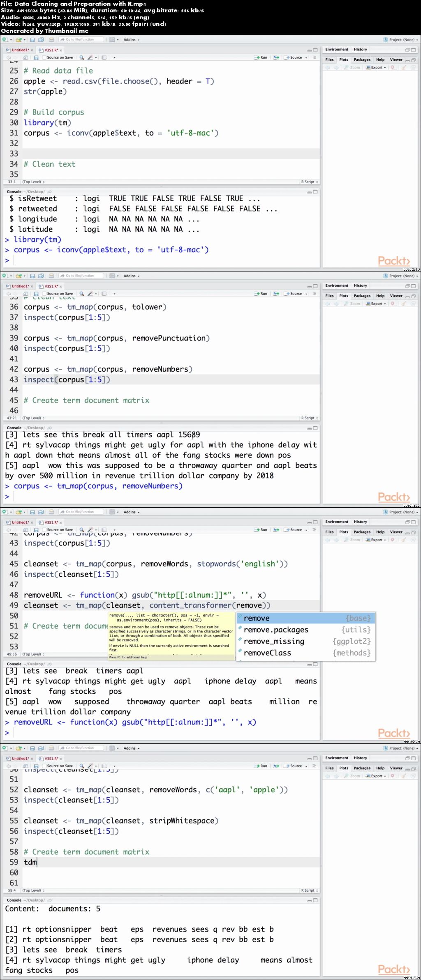
Task: Choose 'remove_missing' autocomplete suggestion
Action: (x=306, y=641)
